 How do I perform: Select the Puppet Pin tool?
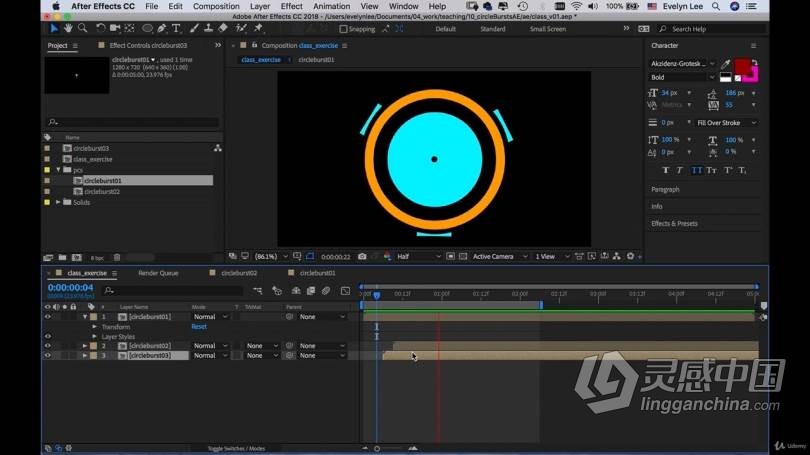click(x=255, y=28)
